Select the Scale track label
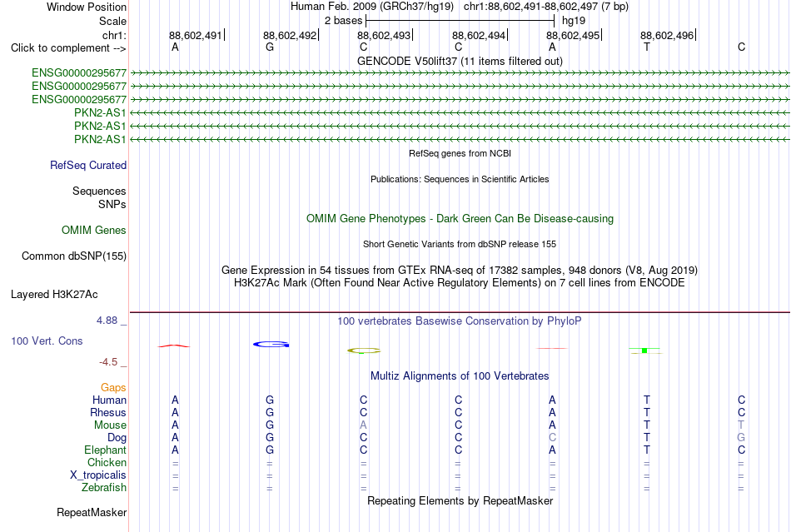Image resolution: width=791 pixels, height=532 pixels. click(112, 21)
